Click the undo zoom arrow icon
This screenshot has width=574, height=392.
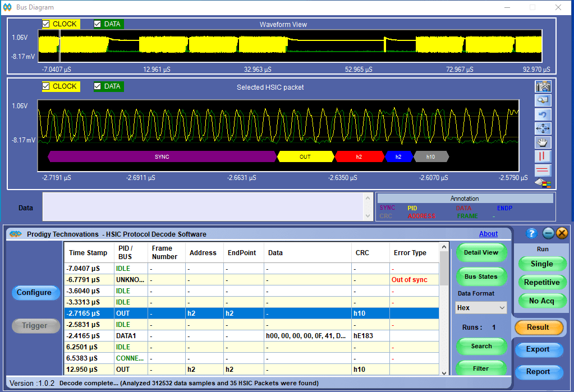543,114
